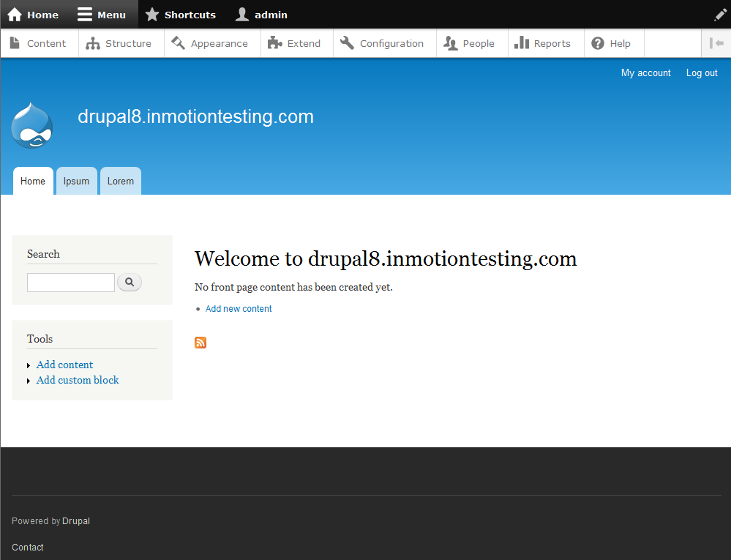This screenshot has width=731, height=560.
Task: Expand the Add custom block arrow bullet
Action: (x=29, y=381)
